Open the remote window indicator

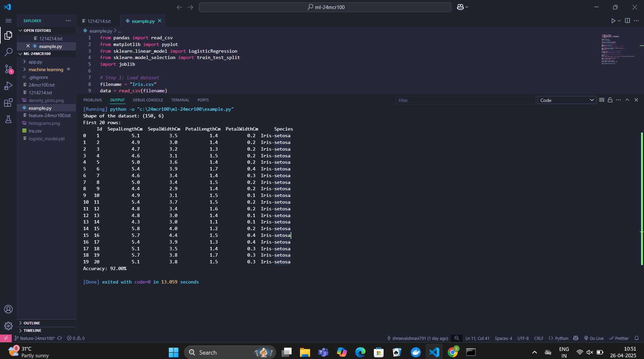[6, 338]
